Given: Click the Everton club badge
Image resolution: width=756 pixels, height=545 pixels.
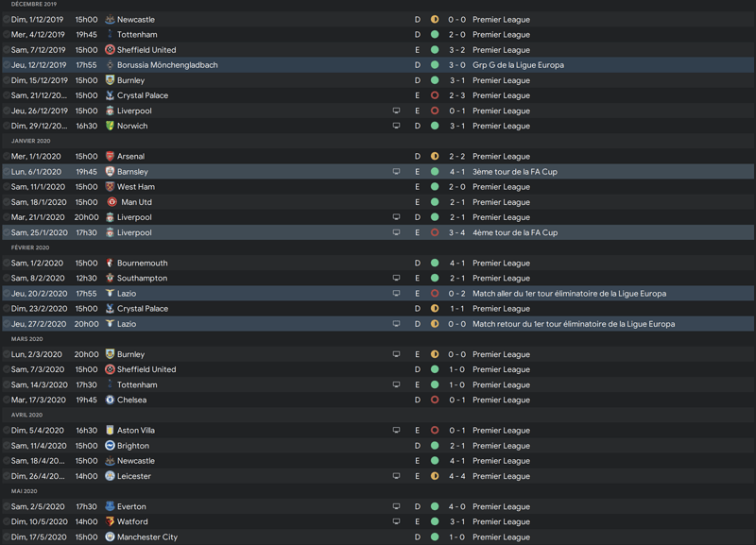Looking at the screenshot, I should 110,507.
